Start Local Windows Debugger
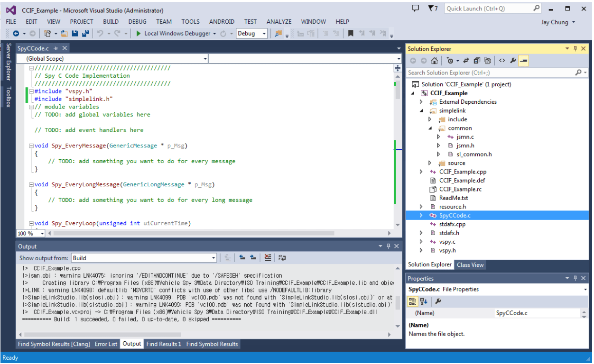This screenshot has height=364, width=594. (173, 34)
